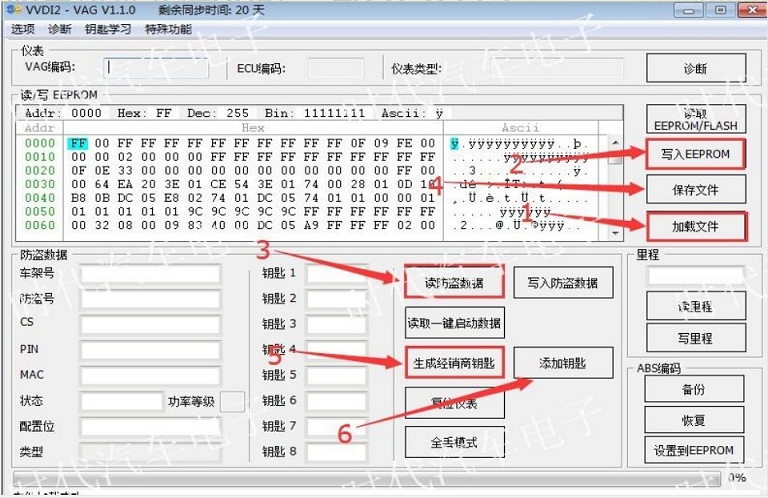Click 生成经销商钥匙 button

(x=454, y=362)
